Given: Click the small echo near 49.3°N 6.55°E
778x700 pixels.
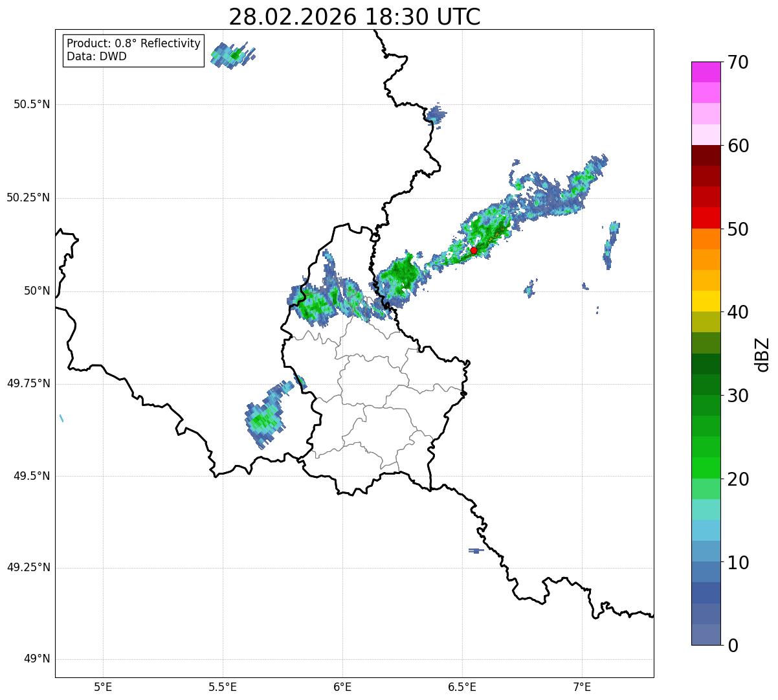Looking at the screenshot, I should pyautogui.click(x=476, y=550).
